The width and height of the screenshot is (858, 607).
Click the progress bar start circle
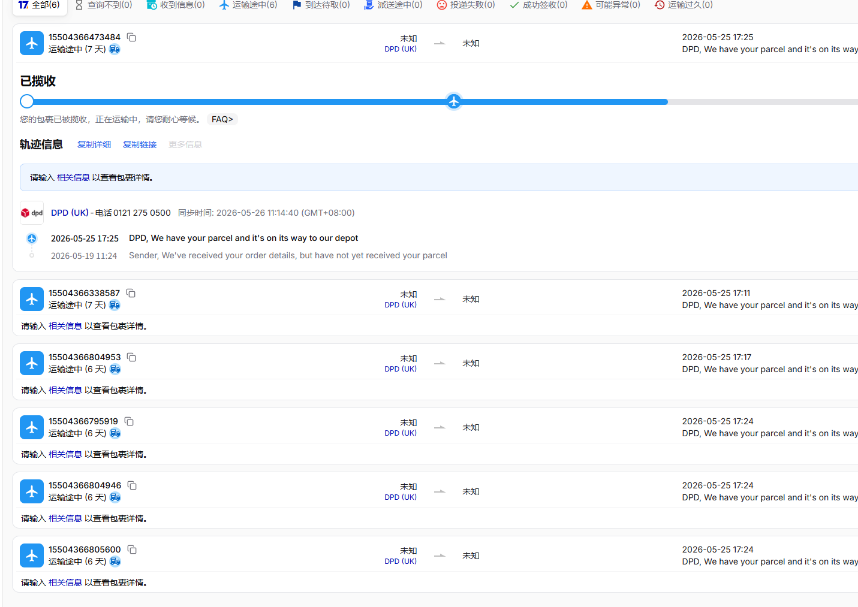pos(27,101)
